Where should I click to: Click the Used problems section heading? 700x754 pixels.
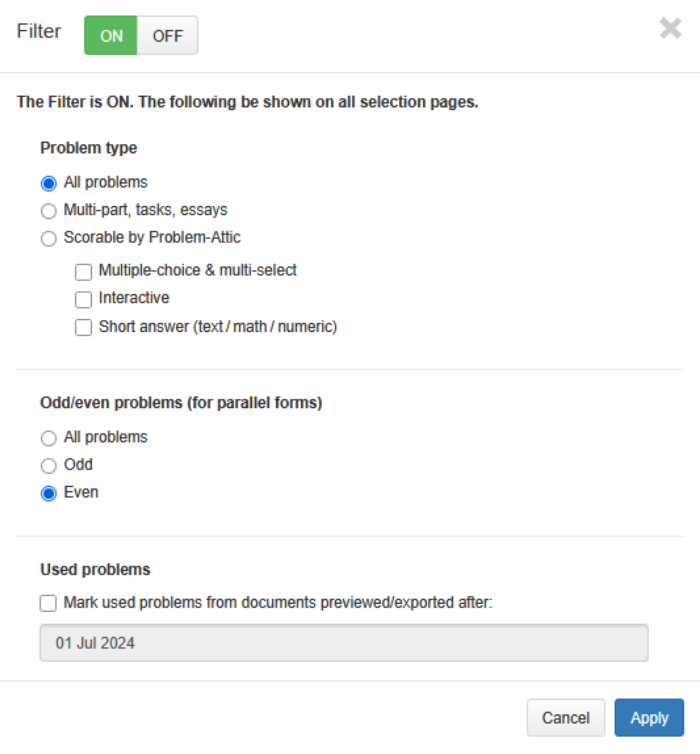pos(95,569)
